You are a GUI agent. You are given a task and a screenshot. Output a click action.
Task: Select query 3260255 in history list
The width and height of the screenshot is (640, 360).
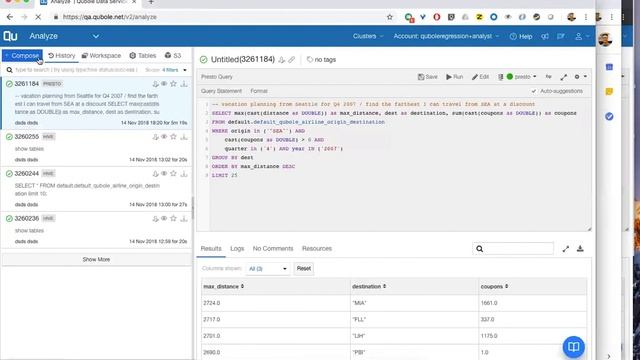pyautogui.click(x=96, y=148)
